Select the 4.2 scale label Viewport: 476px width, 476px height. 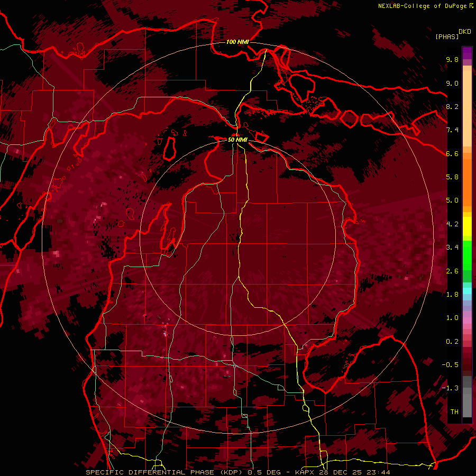452,224
